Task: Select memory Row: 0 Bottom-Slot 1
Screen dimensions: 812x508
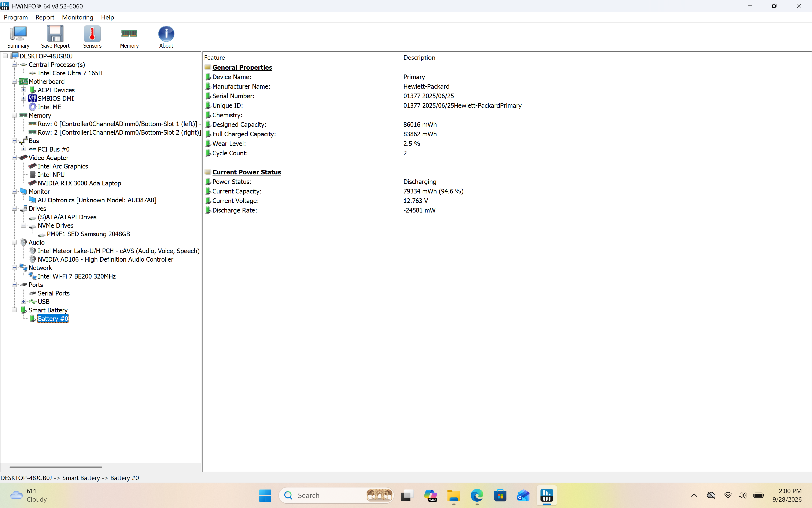Action: (x=119, y=124)
